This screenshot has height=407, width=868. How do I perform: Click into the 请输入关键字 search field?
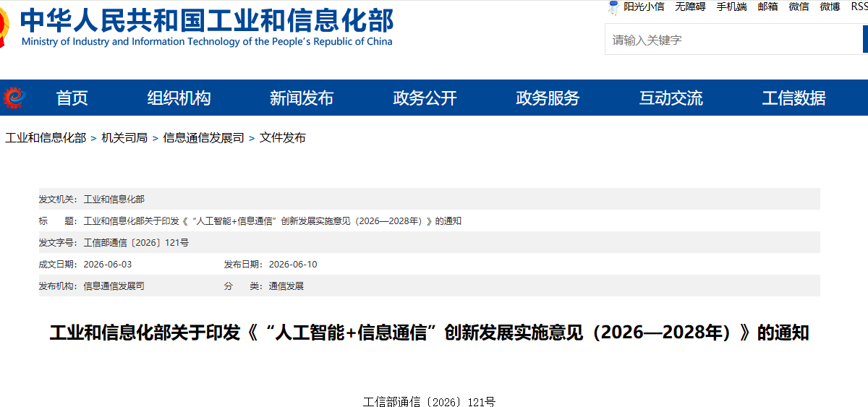tap(733, 40)
